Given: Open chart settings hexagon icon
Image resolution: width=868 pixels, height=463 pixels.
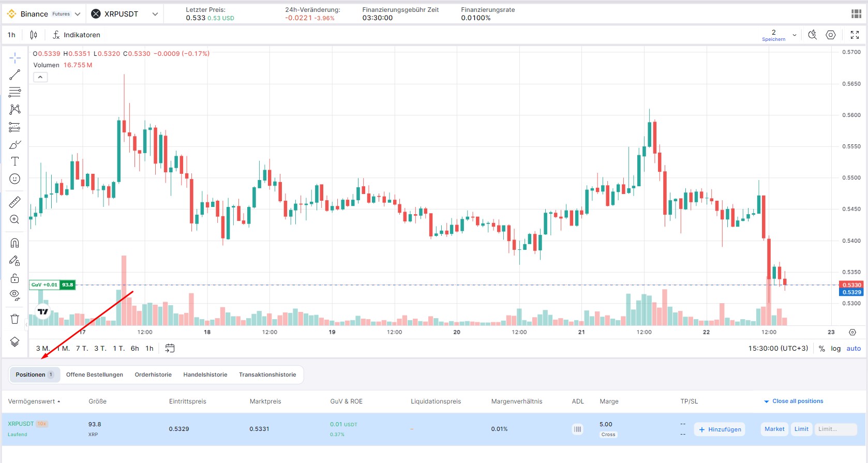Looking at the screenshot, I should click(x=831, y=35).
